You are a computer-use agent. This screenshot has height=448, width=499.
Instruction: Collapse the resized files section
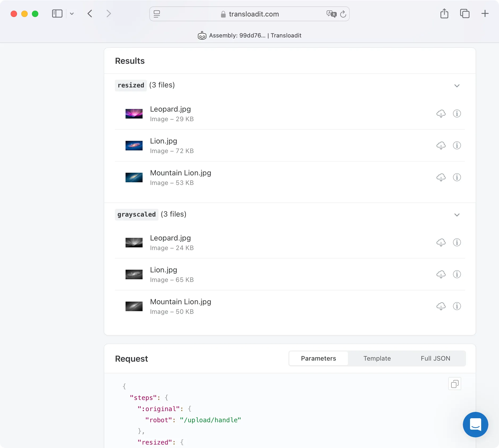pyautogui.click(x=457, y=86)
